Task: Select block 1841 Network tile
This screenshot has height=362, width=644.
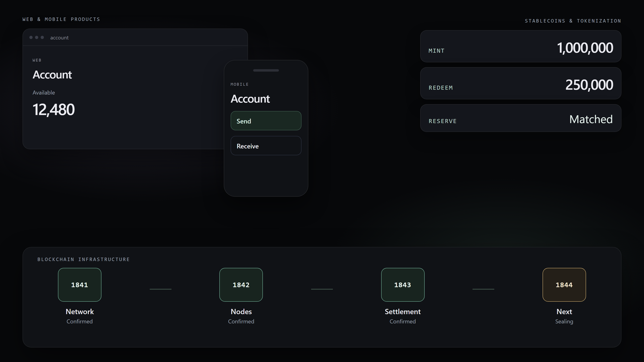Action: tap(79, 285)
